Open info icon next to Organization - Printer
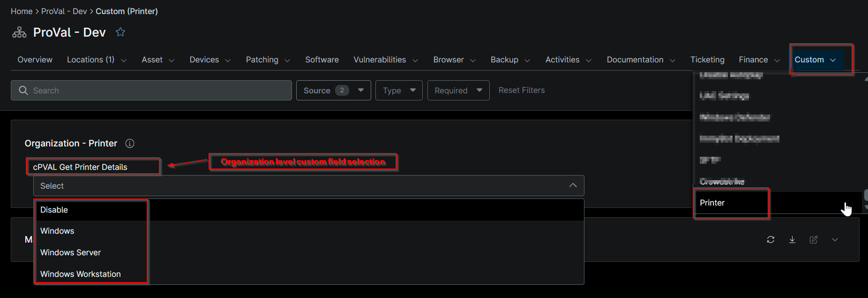 click(130, 144)
